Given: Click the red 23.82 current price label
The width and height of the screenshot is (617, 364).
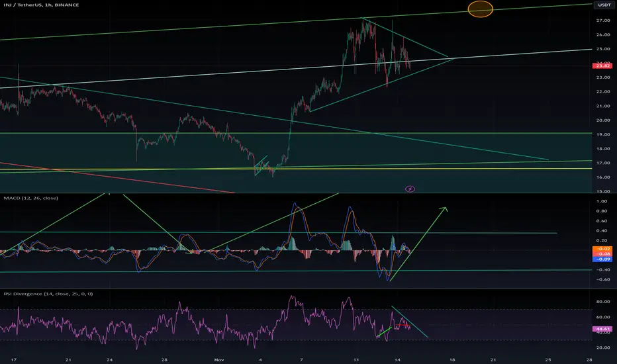Looking at the screenshot, I should click(x=602, y=66).
